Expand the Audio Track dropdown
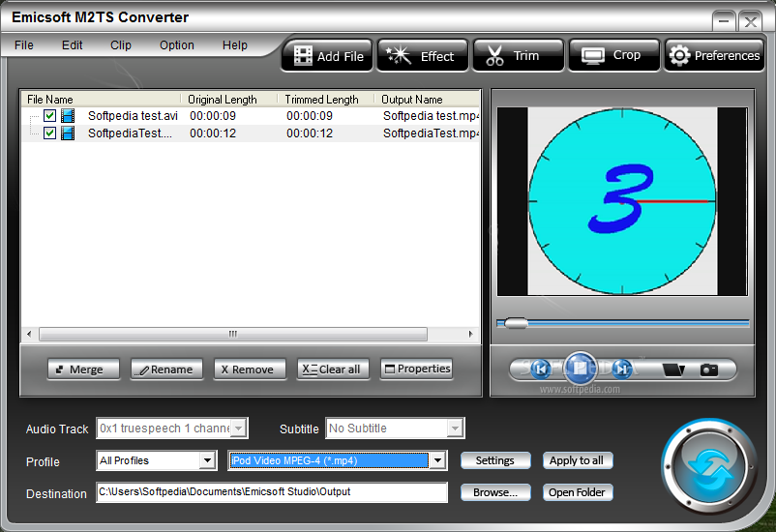Viewport: 776px width, 532px height. [239, 429]
